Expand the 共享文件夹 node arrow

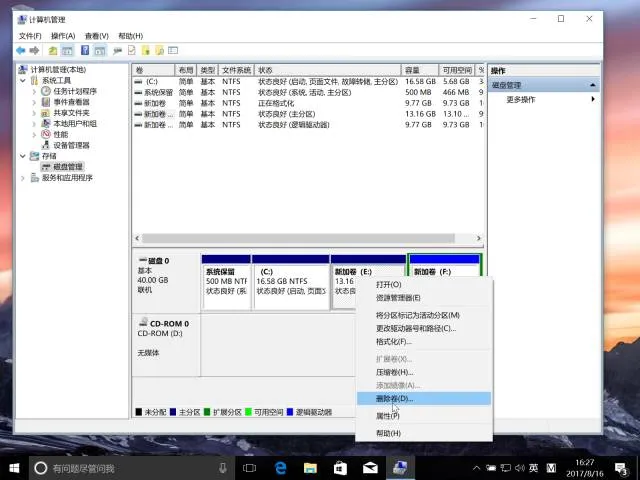pyautogui.click(x=34, y=113)
